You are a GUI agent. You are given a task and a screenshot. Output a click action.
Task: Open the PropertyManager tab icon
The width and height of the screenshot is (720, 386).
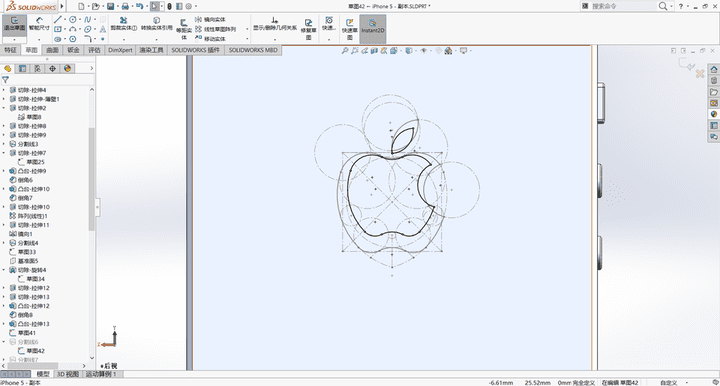(22, 68)
